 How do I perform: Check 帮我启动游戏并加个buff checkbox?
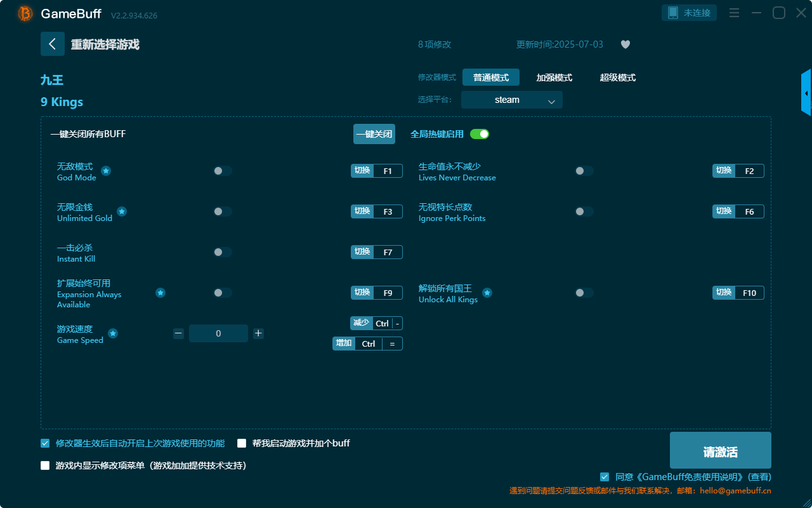click(x=242, y=443)
